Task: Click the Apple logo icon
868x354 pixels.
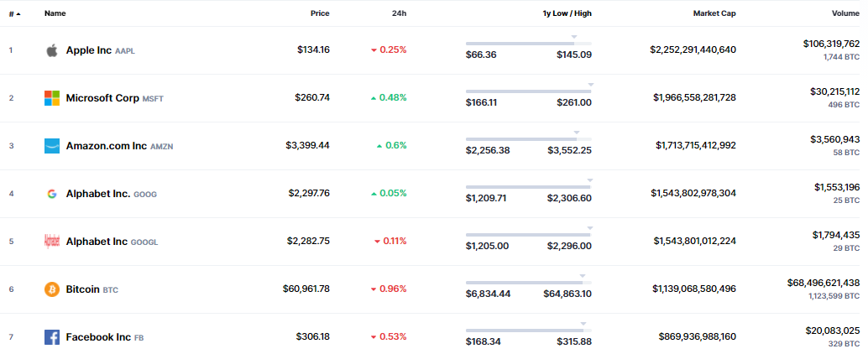Action: 52,50
